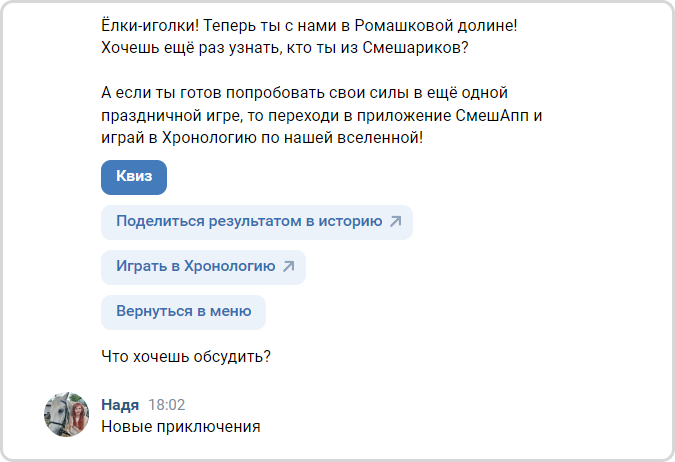Click the question Что хочешь обсудить?
The width and height of the screenshot is (675, 462).
point(187,354)
